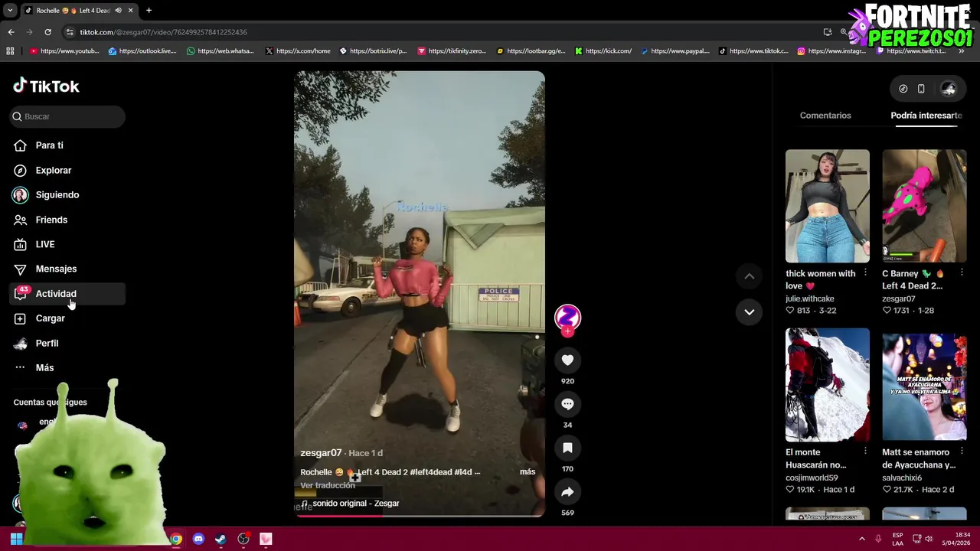Mute tab via speaker icon
This screenshot has height=551, width=980.
tap(118, 11)
